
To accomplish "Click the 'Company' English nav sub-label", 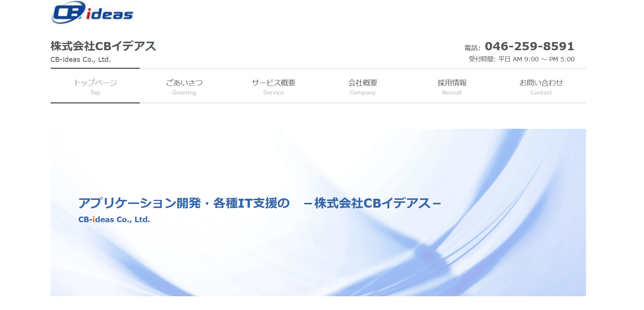I will point(363,93).
